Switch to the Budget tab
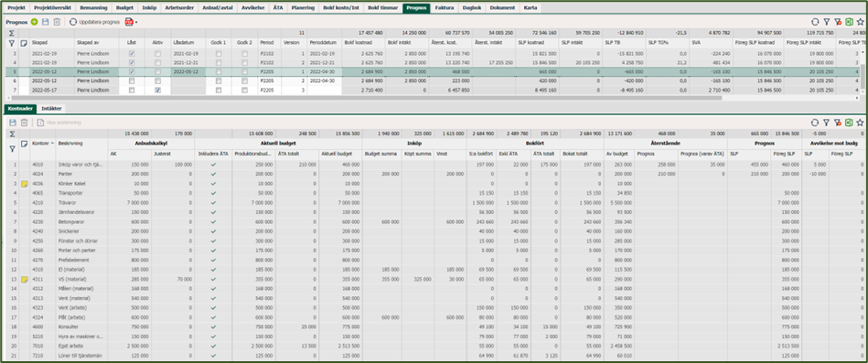 tap(124, 7)
